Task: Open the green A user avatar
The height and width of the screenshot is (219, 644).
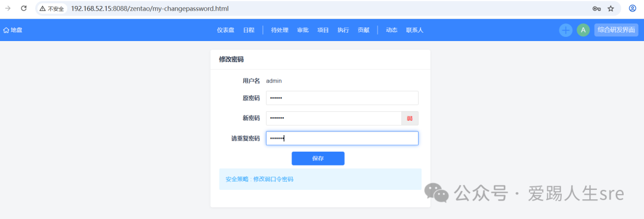Action: coord(583,30)
